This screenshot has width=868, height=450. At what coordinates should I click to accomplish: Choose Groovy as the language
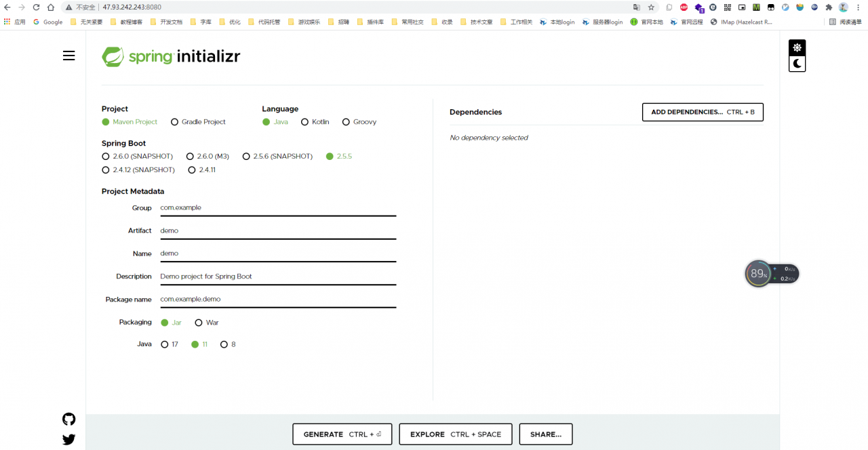tap(359, 122)
